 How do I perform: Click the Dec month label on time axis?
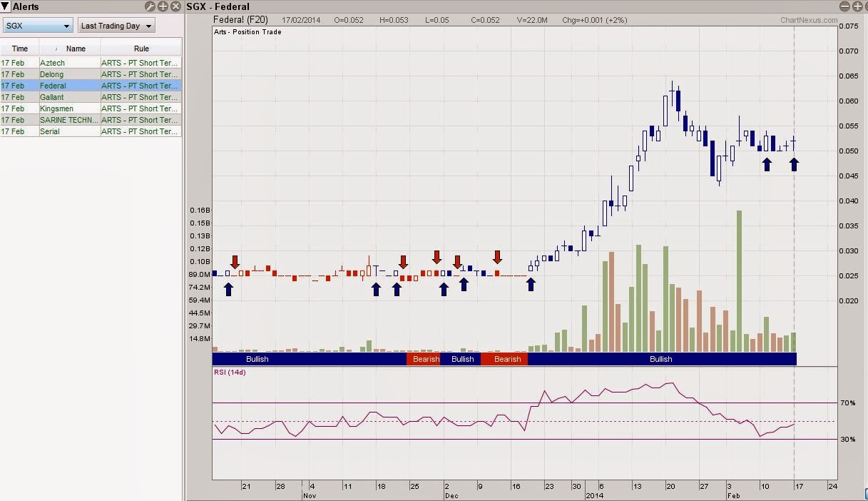click(x=451, y=495)
